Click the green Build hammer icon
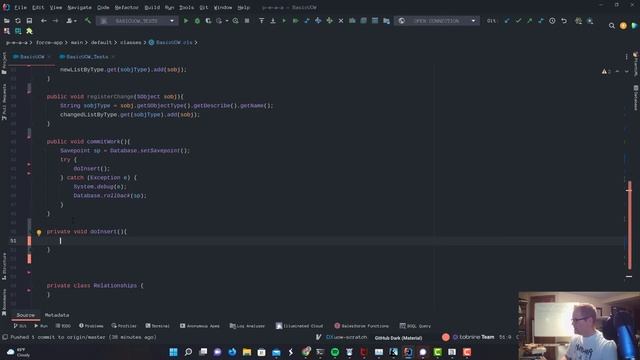Viewport: 640px width, 360px height. [87, 20]
